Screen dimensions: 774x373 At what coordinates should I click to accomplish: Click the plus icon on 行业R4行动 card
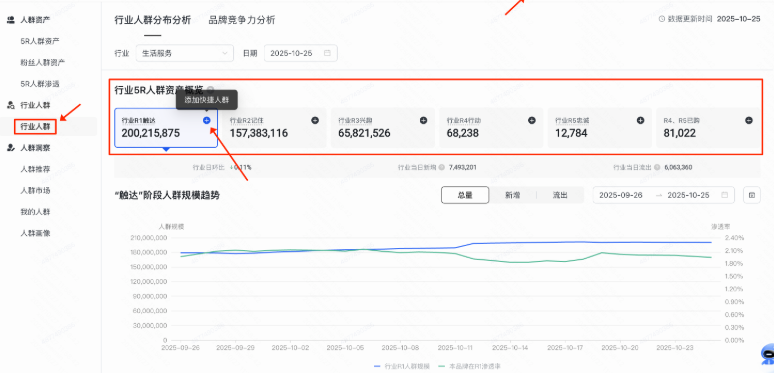(532, 120)
